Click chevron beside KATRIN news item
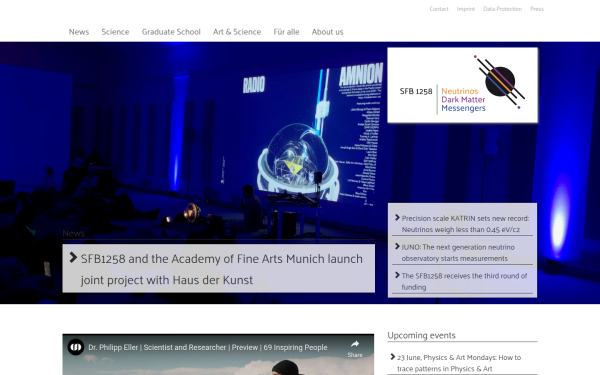Screen dimensions: 600x375 tap(397, 217)
